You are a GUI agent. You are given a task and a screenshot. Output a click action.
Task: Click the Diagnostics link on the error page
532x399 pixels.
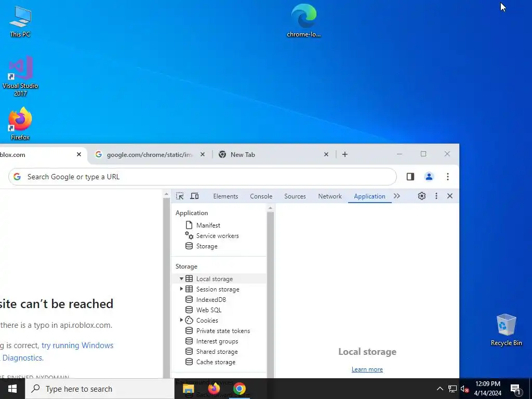23,358
